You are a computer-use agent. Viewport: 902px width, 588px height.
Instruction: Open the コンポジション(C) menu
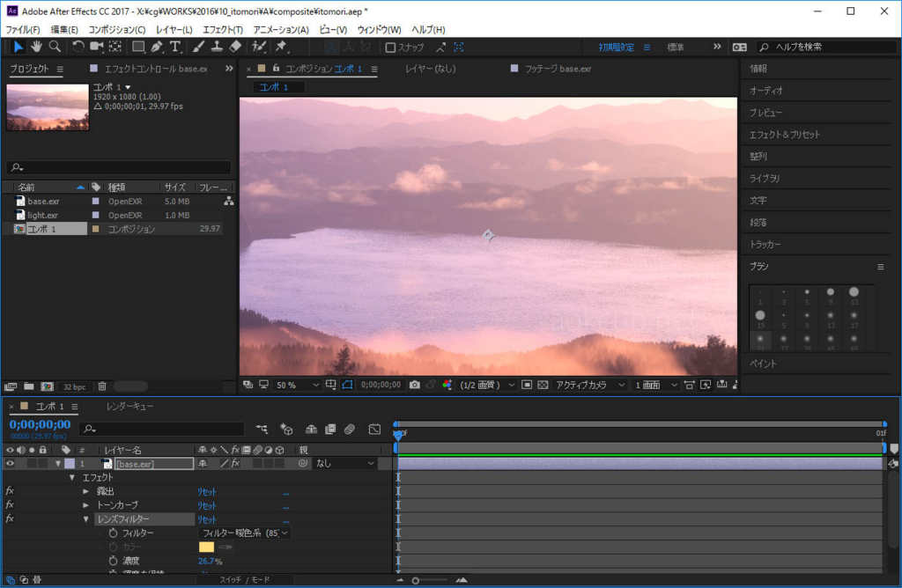[117, 29]
